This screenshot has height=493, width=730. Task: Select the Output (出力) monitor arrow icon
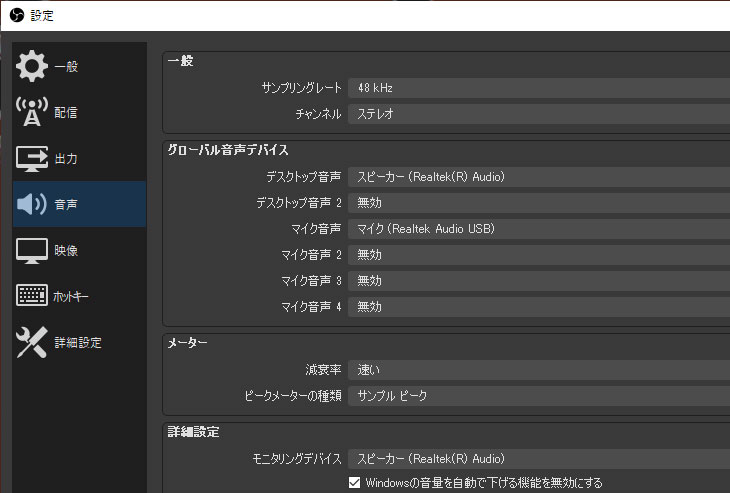coord(32,158)
